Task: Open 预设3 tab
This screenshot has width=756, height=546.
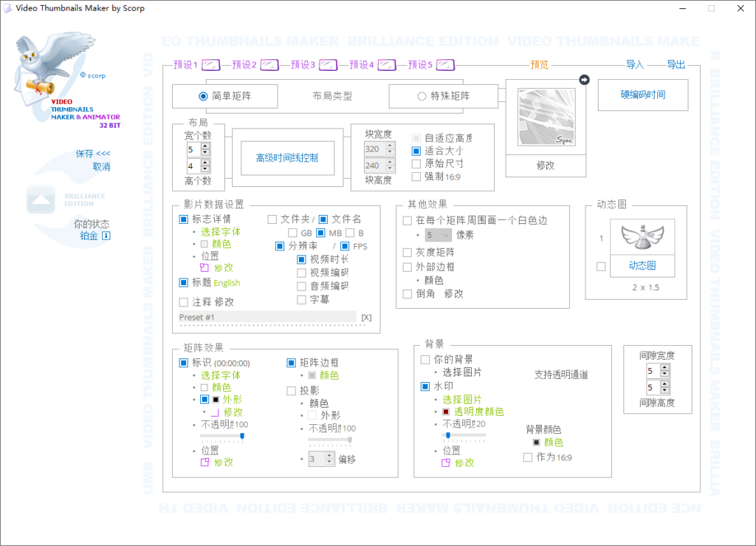Action: click(x=303, y=64)
